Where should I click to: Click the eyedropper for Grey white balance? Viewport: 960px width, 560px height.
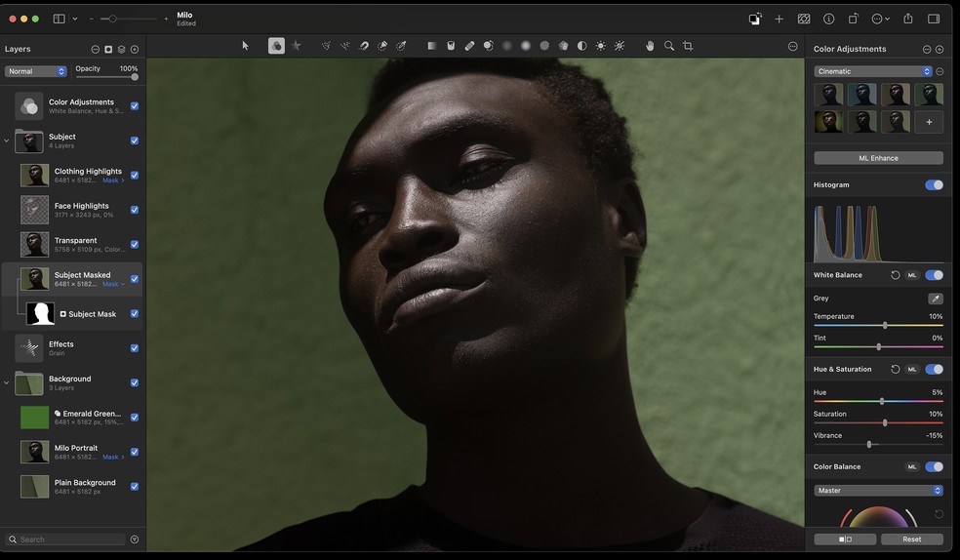[935, 299]
